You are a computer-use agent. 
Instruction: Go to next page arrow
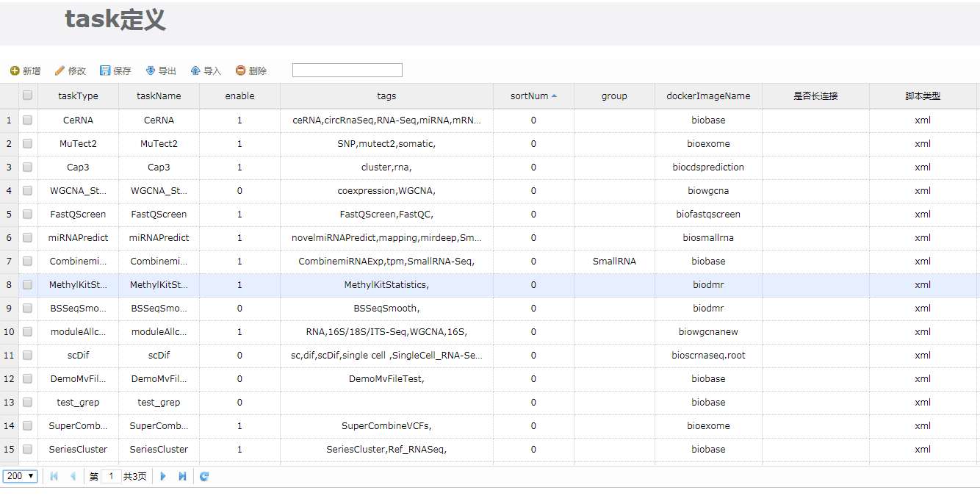163,476
